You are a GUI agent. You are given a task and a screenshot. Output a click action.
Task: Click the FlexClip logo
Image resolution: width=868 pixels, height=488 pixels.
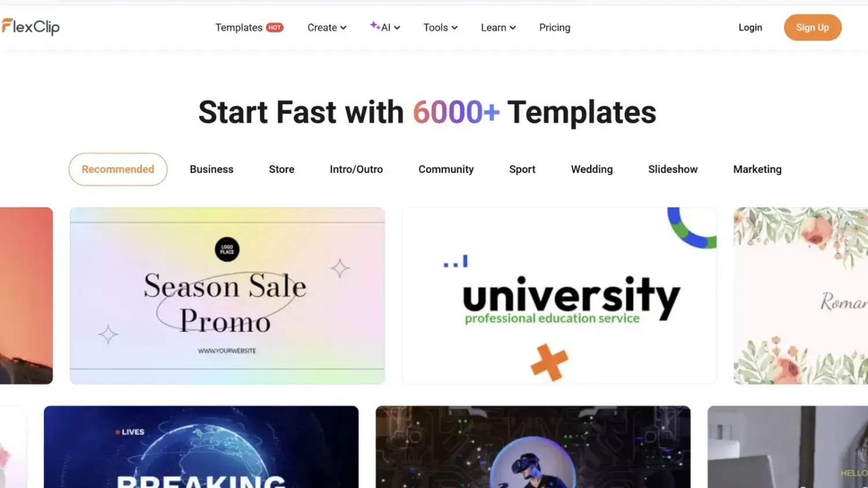30,27
